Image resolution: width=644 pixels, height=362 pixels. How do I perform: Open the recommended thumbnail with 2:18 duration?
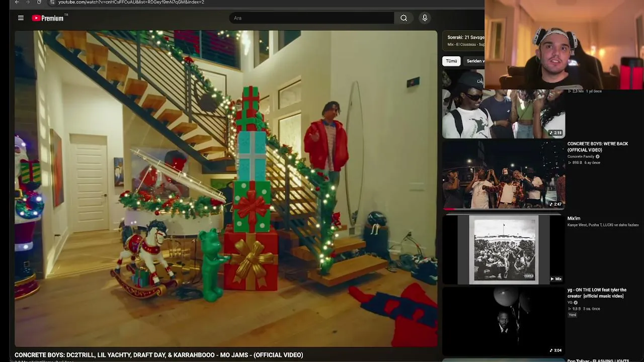click(504, 105)
